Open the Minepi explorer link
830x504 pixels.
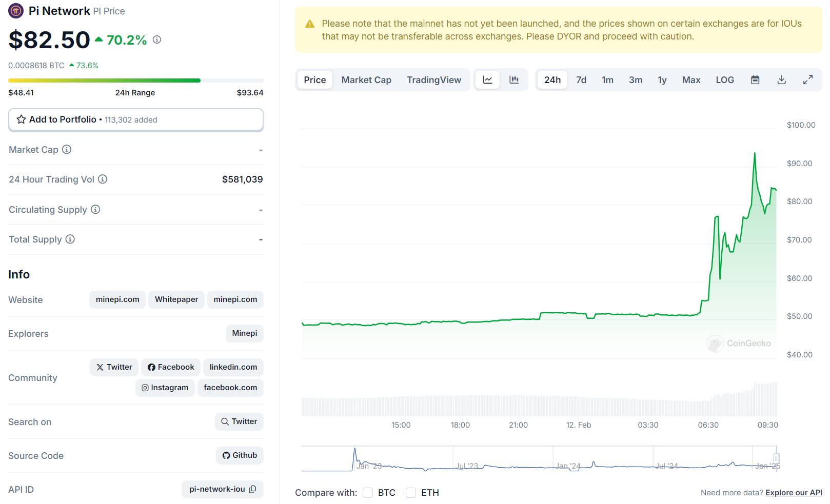click(x=245, y=333)
